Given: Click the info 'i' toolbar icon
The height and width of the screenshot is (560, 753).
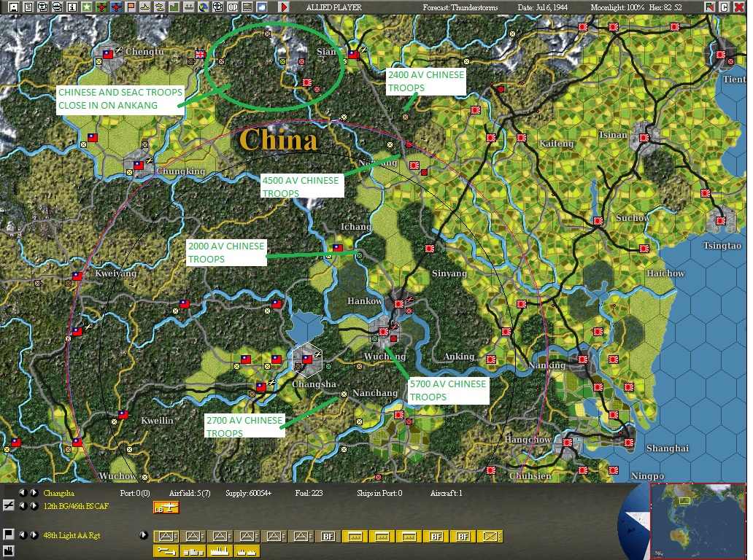Looking at the screenshot, I should click(x=72, y=7).
